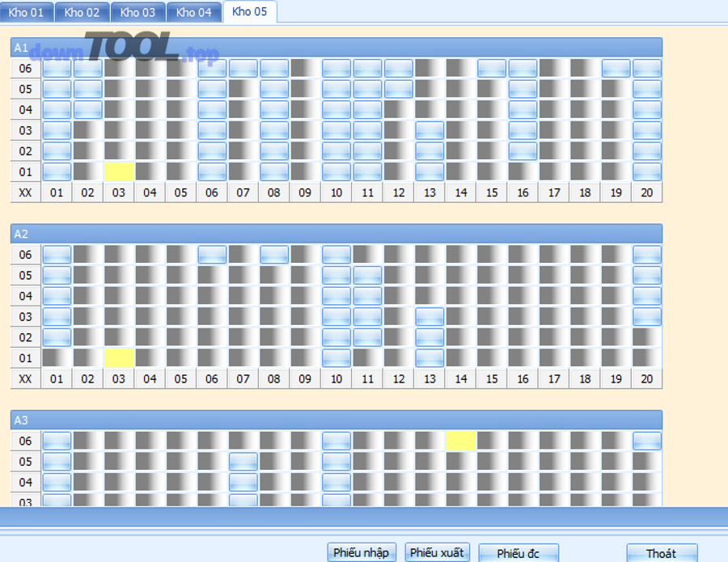The image size is (728, 562).
Task: Choose A2 blue slot row 05 column 11
Action: [367, 276]
